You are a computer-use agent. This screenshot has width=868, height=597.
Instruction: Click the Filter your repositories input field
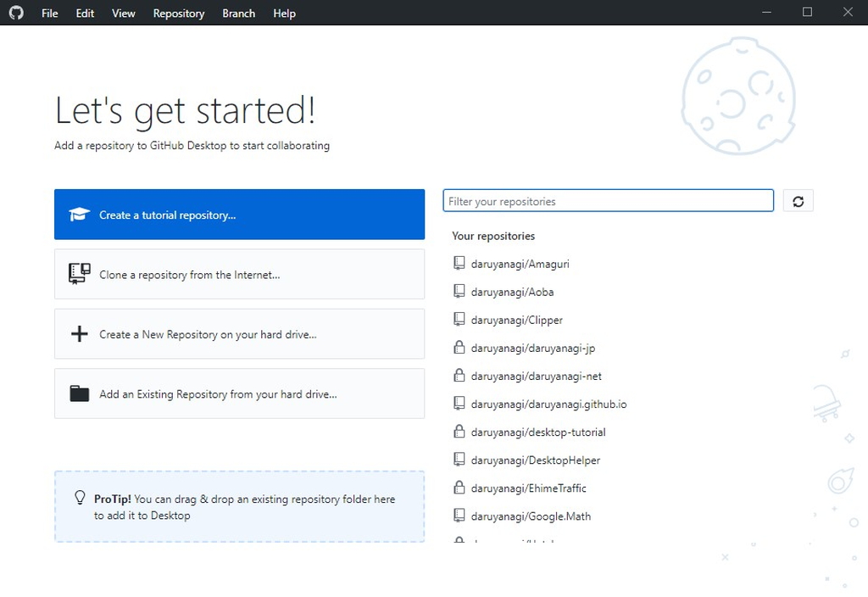pyautogui.click(x=607, y=200)
